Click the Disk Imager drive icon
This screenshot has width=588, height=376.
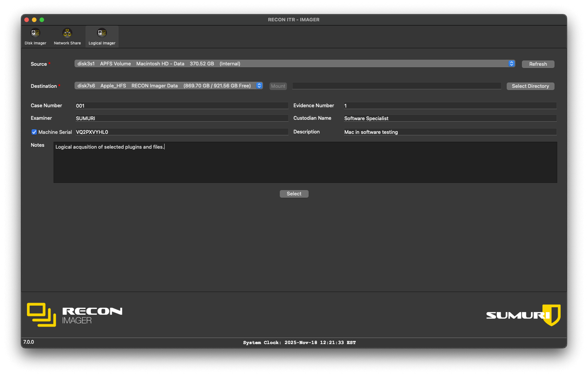coord(35,32)
